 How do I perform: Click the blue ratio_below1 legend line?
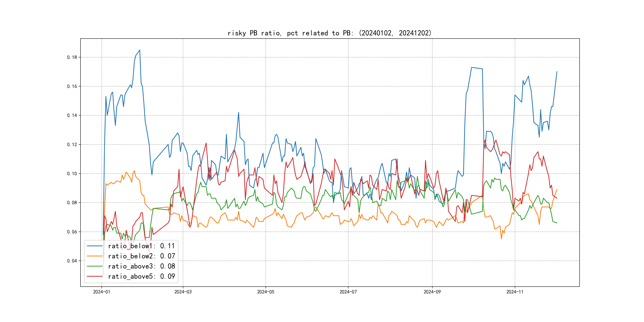[x=94, y=246]
